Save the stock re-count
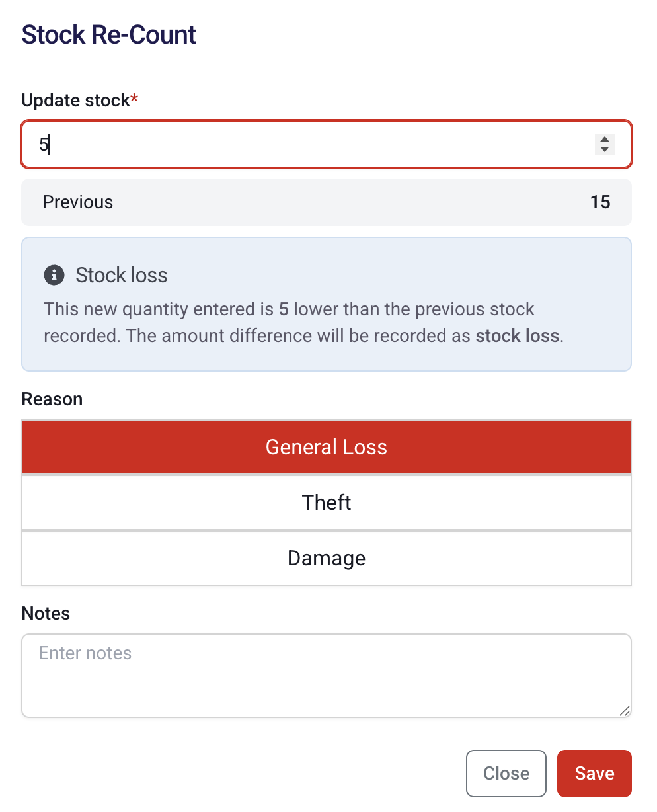The image size is (657, 812). click(x=594, y=773)
